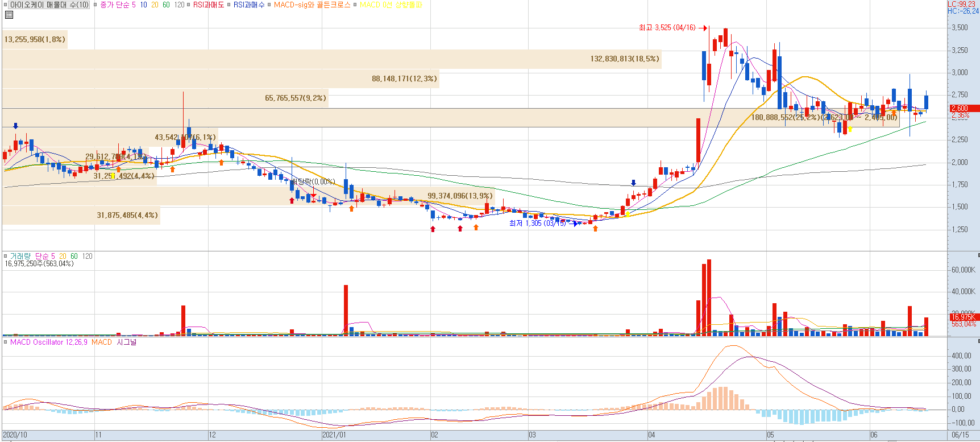Click the MACD 0선 상향돌파 legend label
980x442 pixels.
click(391, 5)
